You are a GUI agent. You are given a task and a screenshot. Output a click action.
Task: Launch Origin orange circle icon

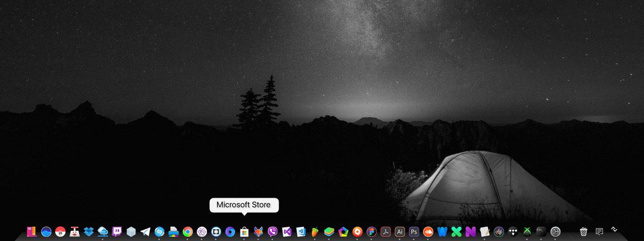click(357, 232)
